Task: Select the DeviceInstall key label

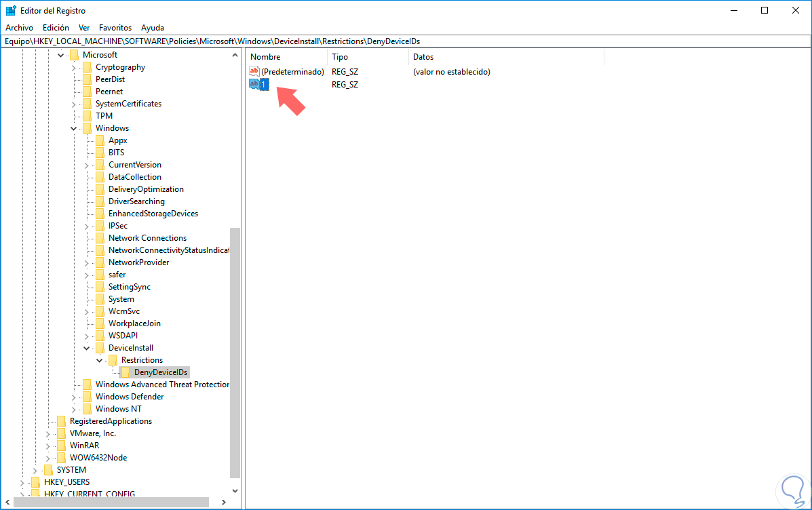Action: coord(130,348)
